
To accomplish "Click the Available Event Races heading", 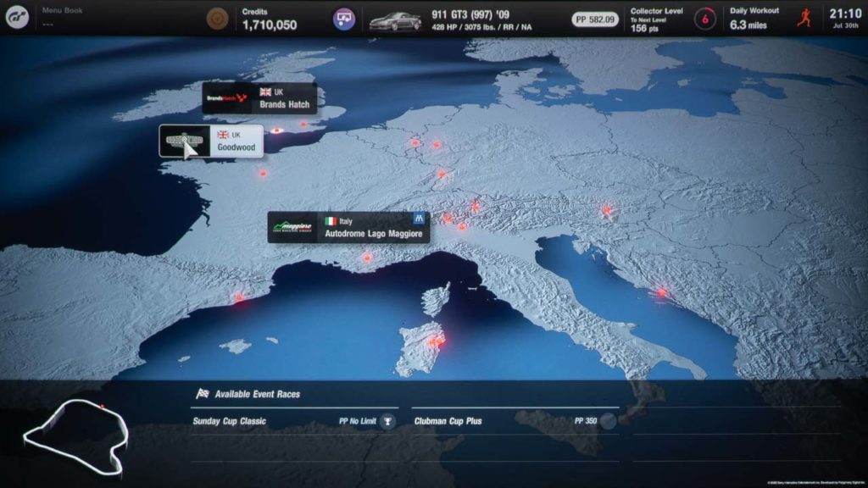I will pyautogui.click(x=258, y=394).
